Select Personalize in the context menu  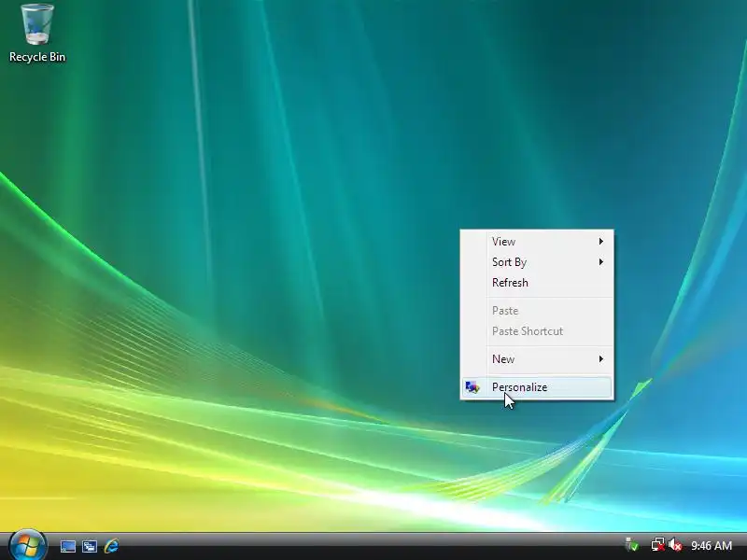coord(537,387)
